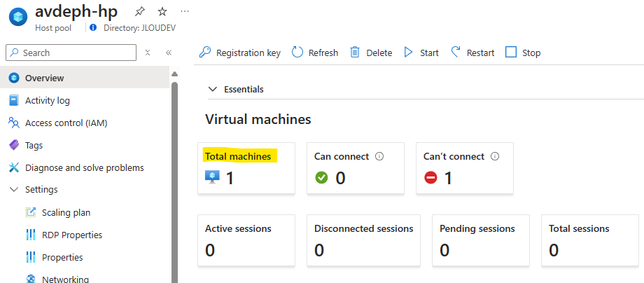Screen dimensions: 644x283
Task: Click the purple Tags icon
Action: click(x=14, y=145)
